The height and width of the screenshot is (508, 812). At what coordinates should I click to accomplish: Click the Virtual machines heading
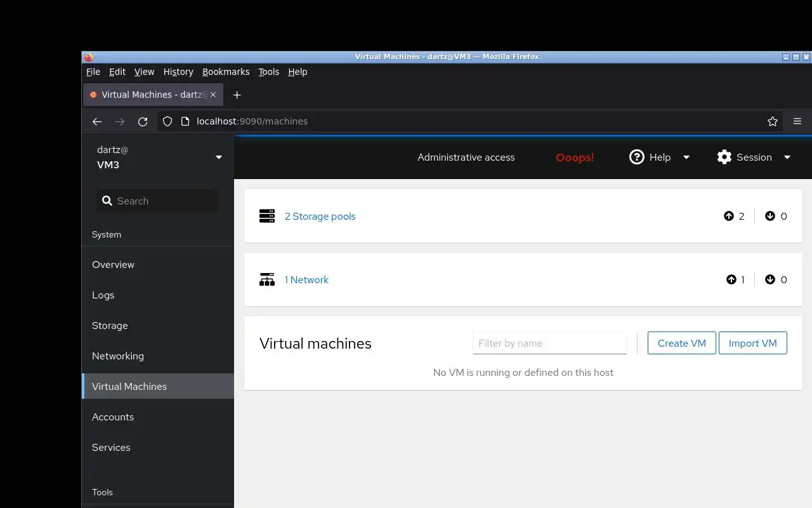click(x=315, y=344)
